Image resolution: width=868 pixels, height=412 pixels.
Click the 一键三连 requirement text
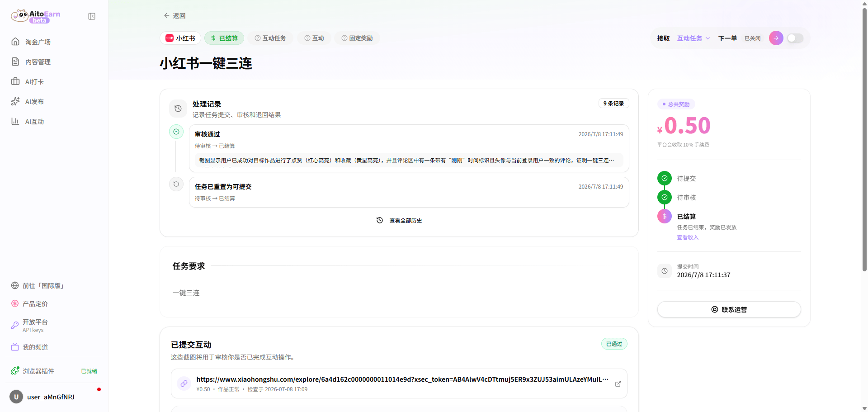186,293
